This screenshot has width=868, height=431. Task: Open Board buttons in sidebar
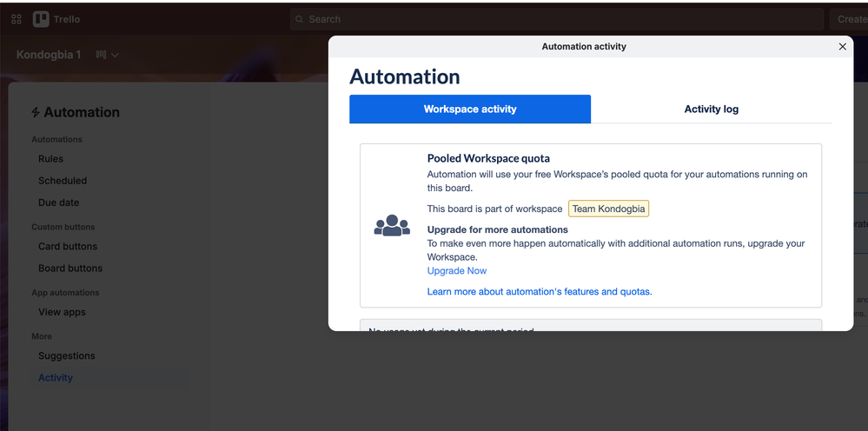tap(70, 269)
